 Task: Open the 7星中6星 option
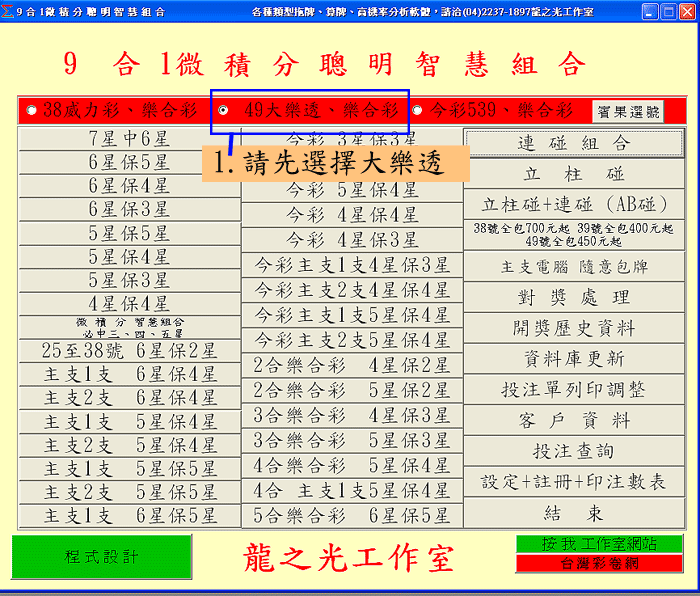[x=129, y=139]
